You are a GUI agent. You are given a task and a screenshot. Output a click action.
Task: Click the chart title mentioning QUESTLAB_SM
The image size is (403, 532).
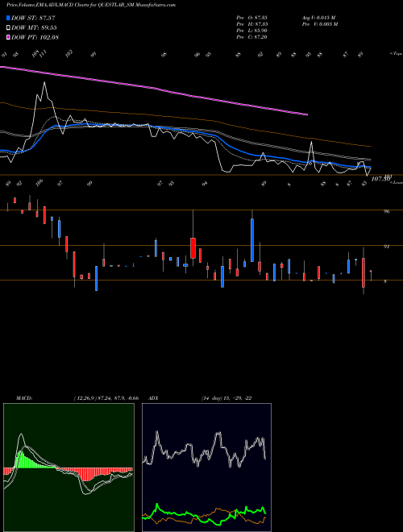(91, 5)
